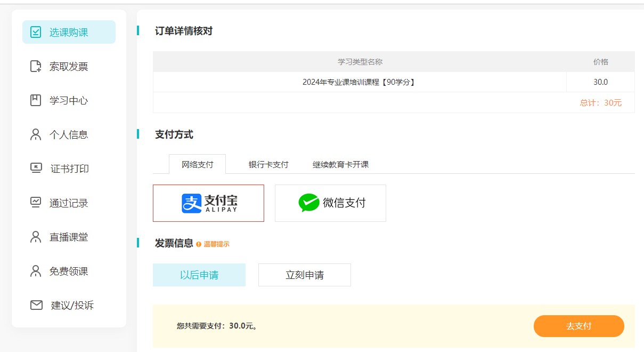Click the WeChat Pay green logo
Image resolution: width=644 pixels, height=352 pixels.
(x=309, y=203)
